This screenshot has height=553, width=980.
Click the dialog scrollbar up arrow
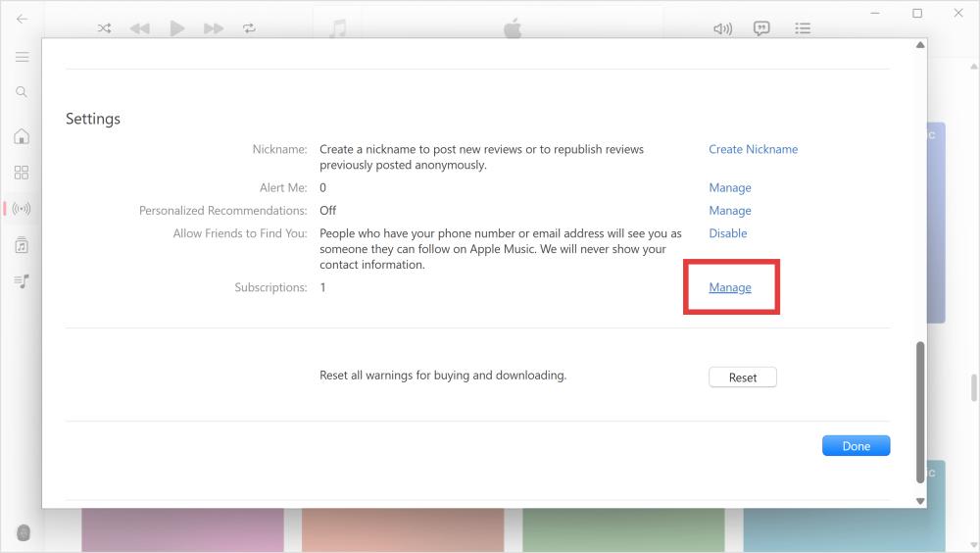click(x=920, y=45)
